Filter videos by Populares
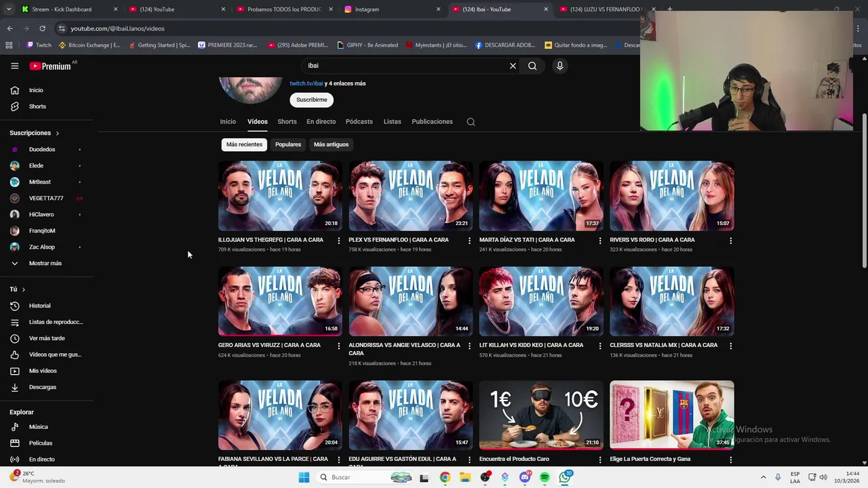The image size is (868, 488). (x=288, y=144)
